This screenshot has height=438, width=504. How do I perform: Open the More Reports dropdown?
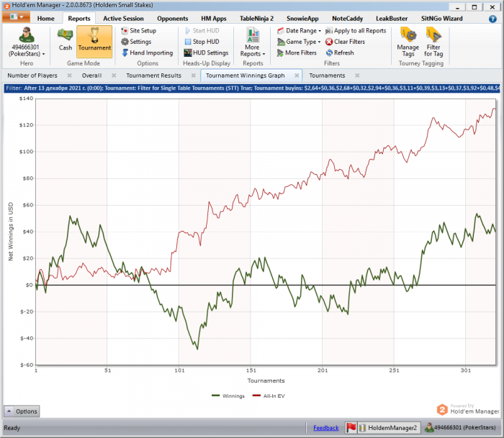coord(252,43)
